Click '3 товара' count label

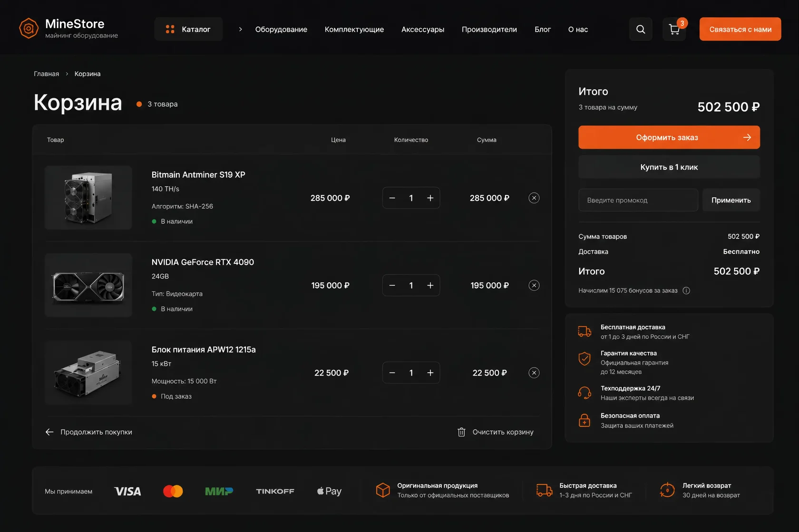click(x=163, y=104)
